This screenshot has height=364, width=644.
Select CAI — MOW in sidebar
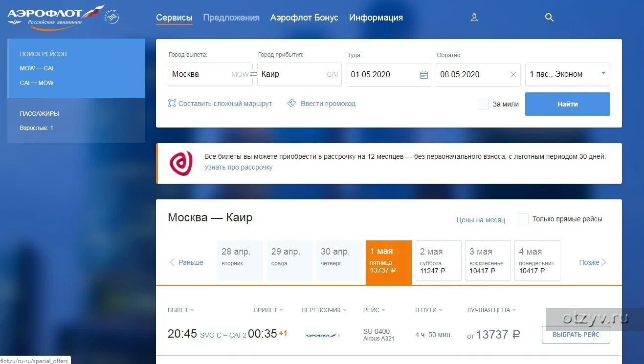(37, 83)
